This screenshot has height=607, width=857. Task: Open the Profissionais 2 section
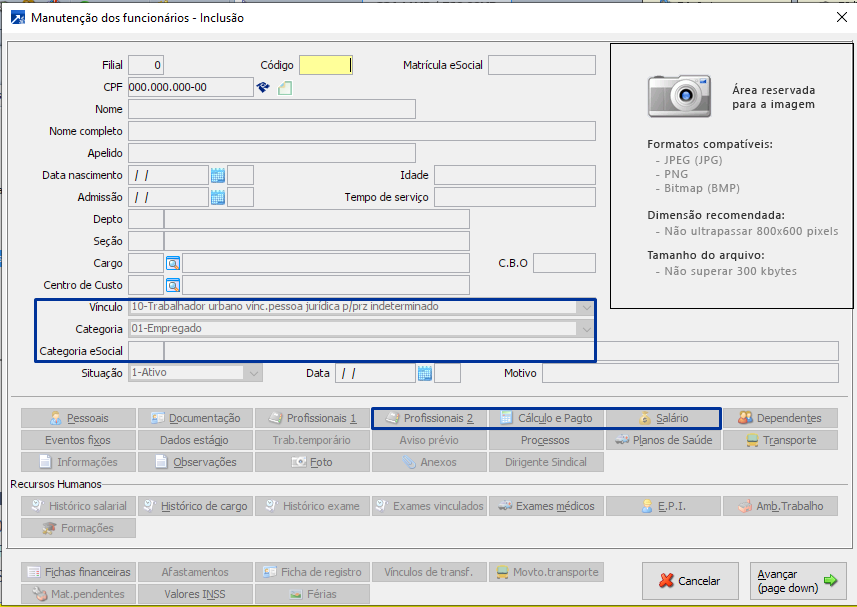(x=429, y=418)
